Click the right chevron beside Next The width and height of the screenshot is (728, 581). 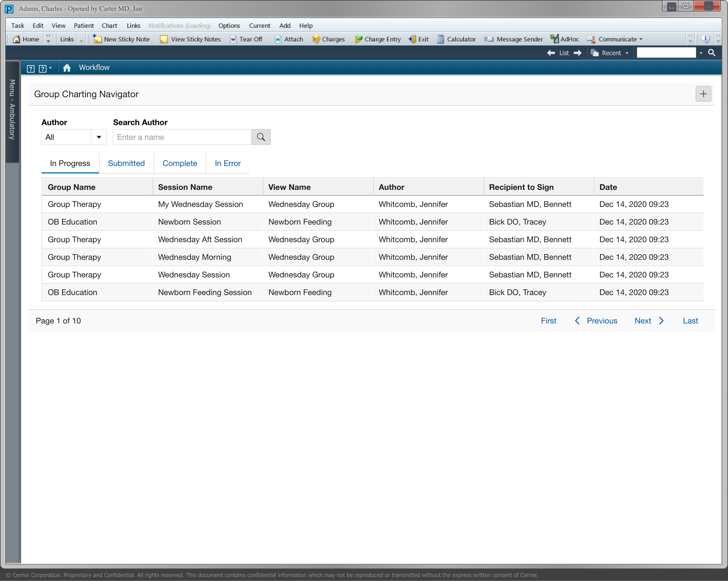pos(661,321)
